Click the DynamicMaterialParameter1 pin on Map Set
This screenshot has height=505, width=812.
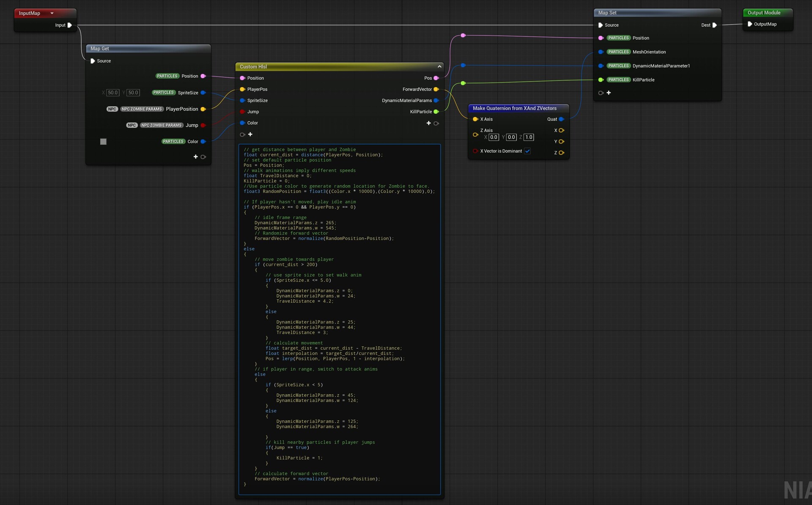click(601, 66)
